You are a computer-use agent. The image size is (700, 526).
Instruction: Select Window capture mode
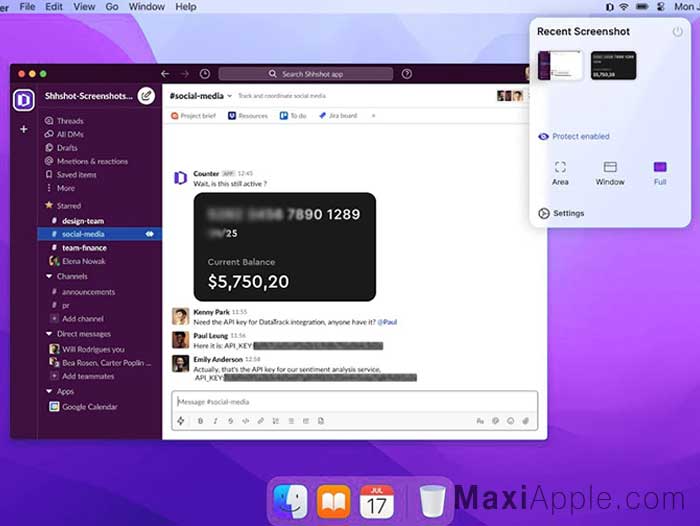pos(610,173)
